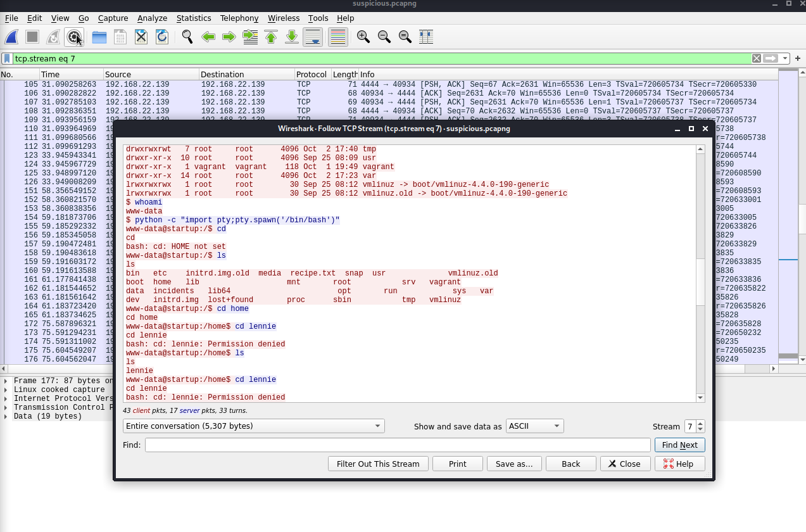Open display filter history dropdown

click(785, 58)
